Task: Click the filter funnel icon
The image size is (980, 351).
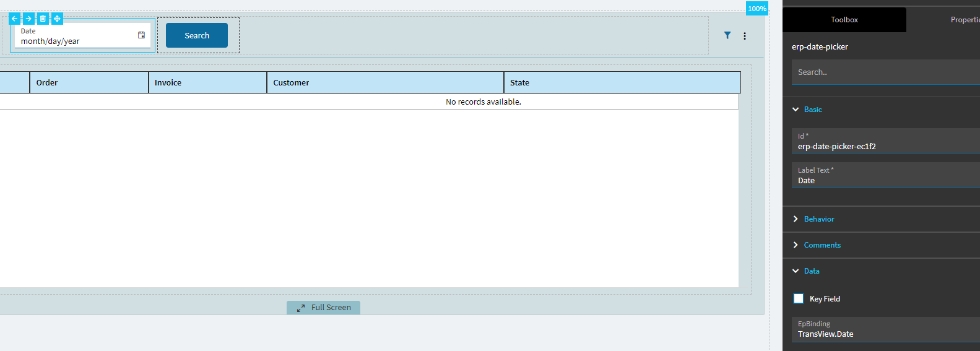Action: click(x=727, y=35)
